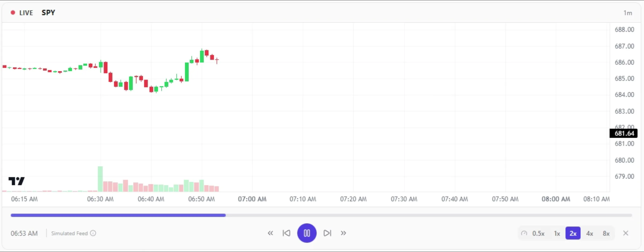Image resolution: width=644 pixels, height=252 pixels.
Task: Click the 08:10 AM time axis label
Action: coord(596,199)
